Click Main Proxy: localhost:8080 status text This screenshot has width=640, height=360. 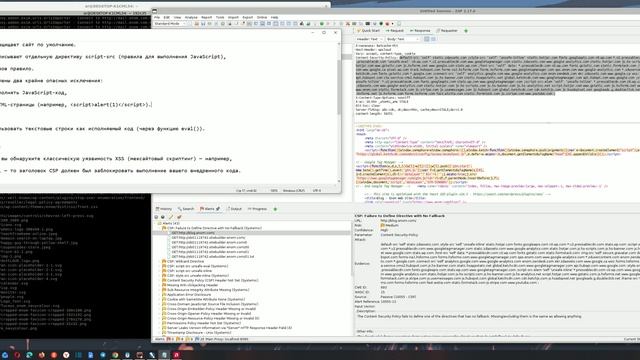click(226, 339)
